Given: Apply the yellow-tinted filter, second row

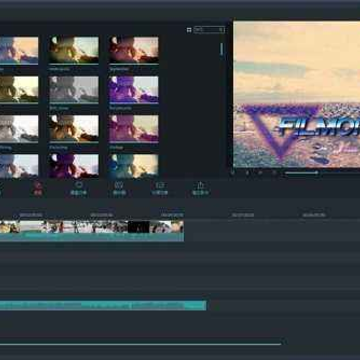Looking at the screenshot, I should tap(19, 89).
